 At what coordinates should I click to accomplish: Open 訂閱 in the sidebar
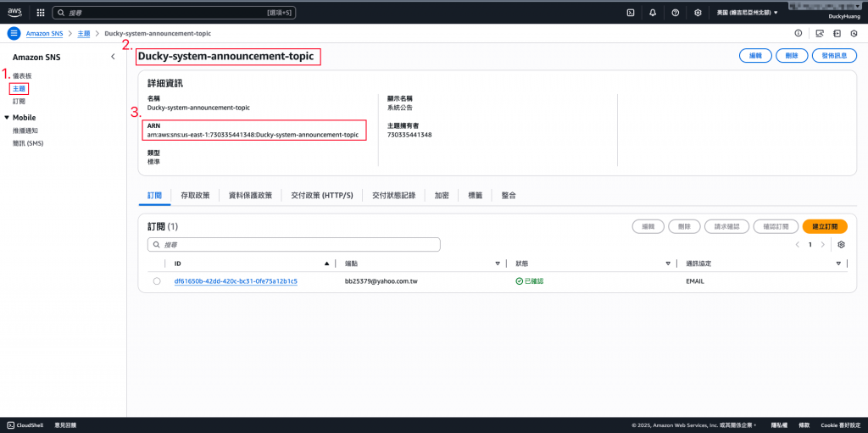coord(19,102)
